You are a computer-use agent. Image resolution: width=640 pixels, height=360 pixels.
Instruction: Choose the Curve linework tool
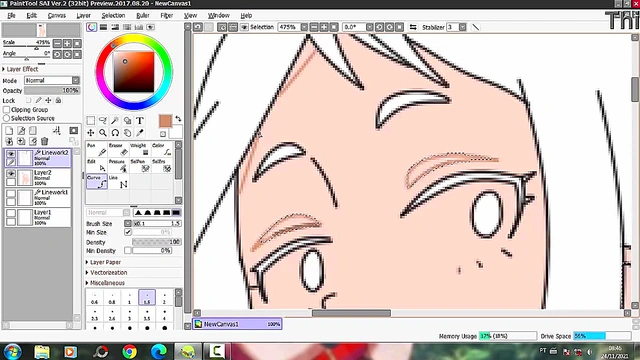pos(97,182)
